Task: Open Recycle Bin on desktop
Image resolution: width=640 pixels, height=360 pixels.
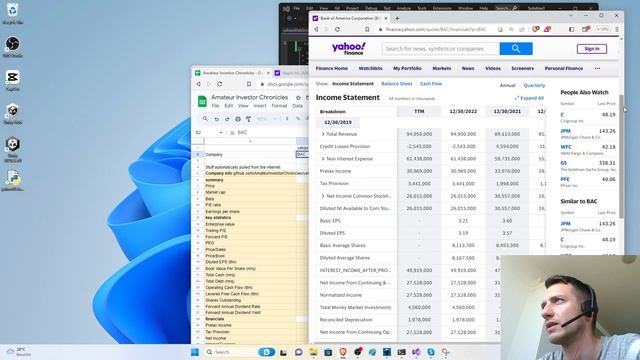Action: [x=13, y=13]
